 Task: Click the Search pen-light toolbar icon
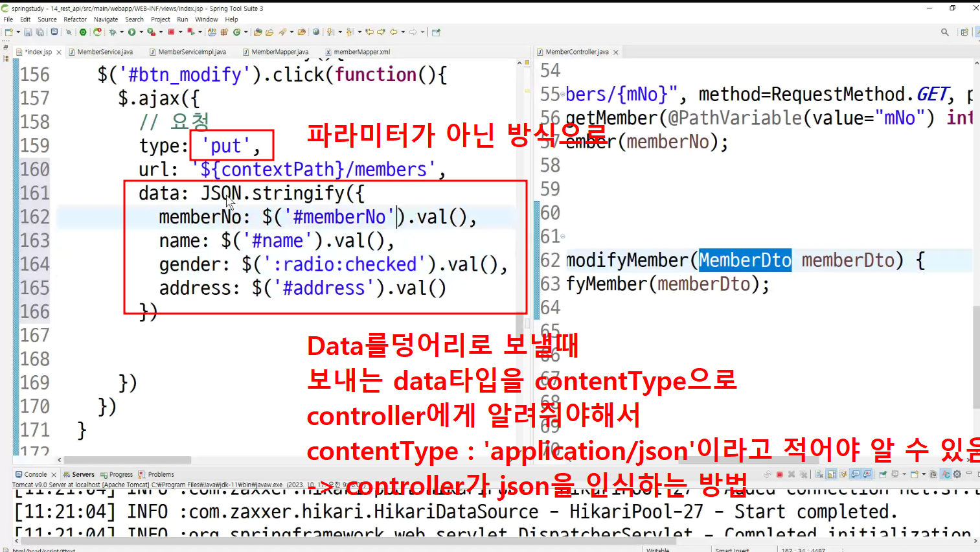coord(282,32)
